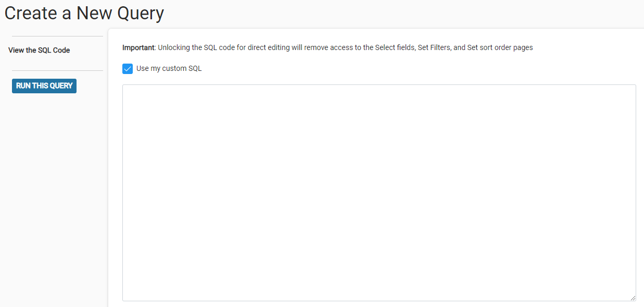
Task: Click the 'Create a New Query' page heading
Action: [x=84, y=13]
